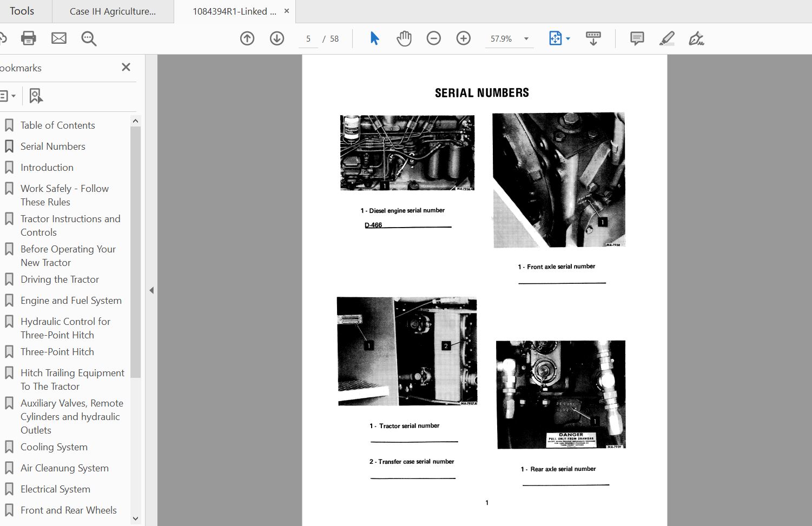Select the highlight text pen tool
This screenshot has height=526, width=812.
(x=667, y=38)
